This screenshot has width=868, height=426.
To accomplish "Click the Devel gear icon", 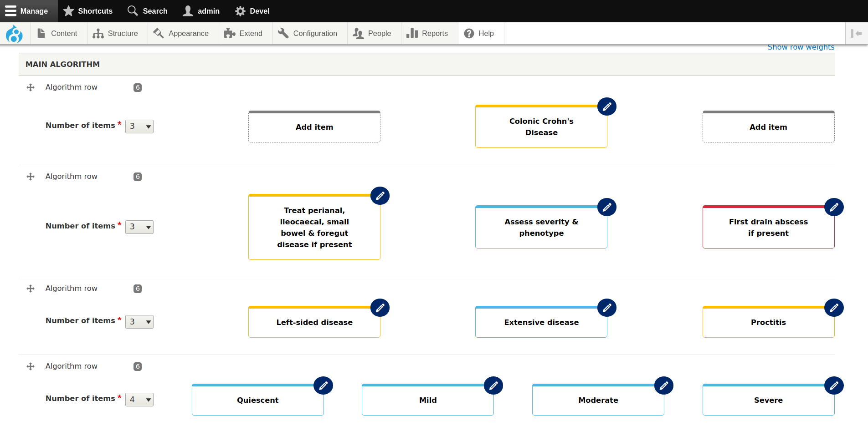I will (240, 11).
